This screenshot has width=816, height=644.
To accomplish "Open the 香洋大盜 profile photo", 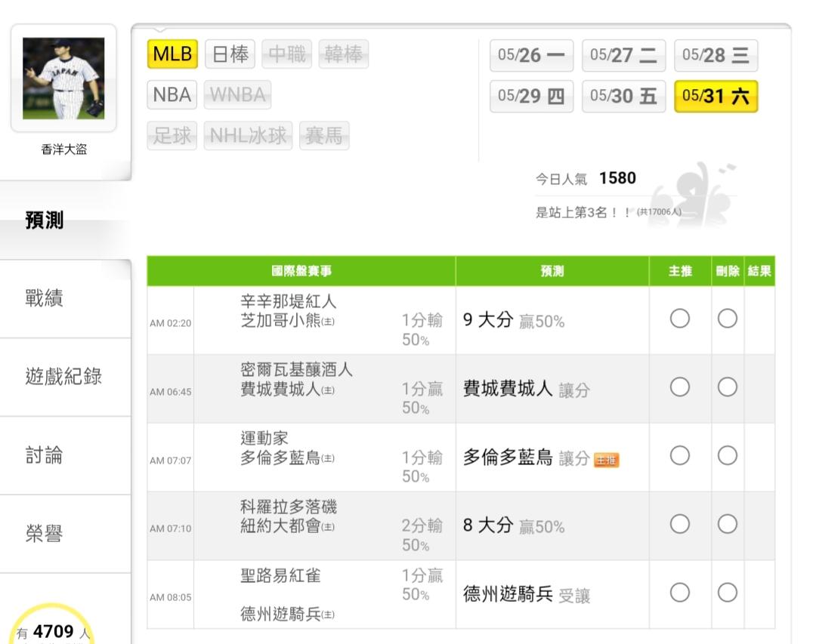I will 63,78.
